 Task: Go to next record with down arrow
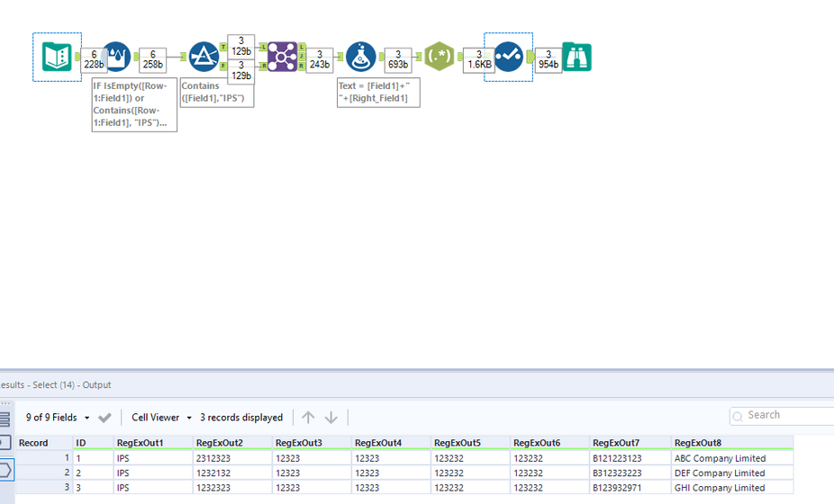click(x=331, y=418)
